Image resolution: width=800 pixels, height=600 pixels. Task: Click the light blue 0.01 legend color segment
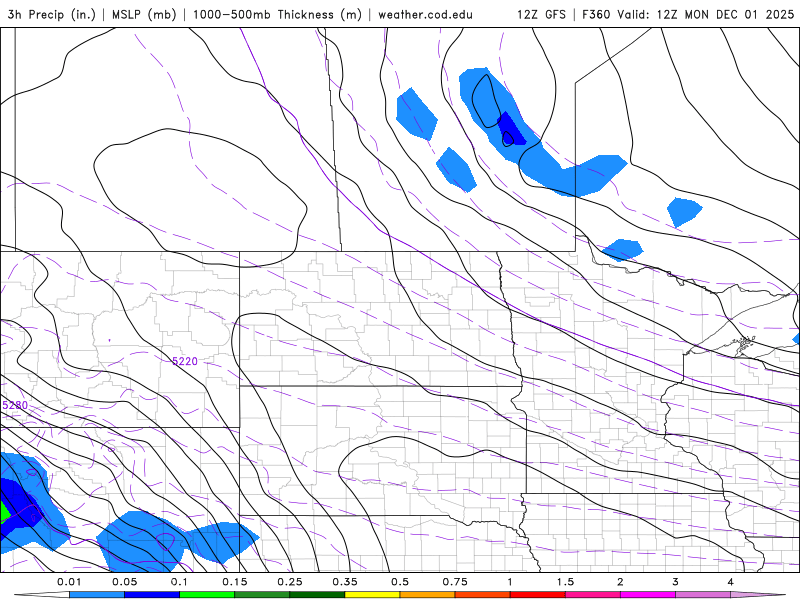(x=97, y=595)
